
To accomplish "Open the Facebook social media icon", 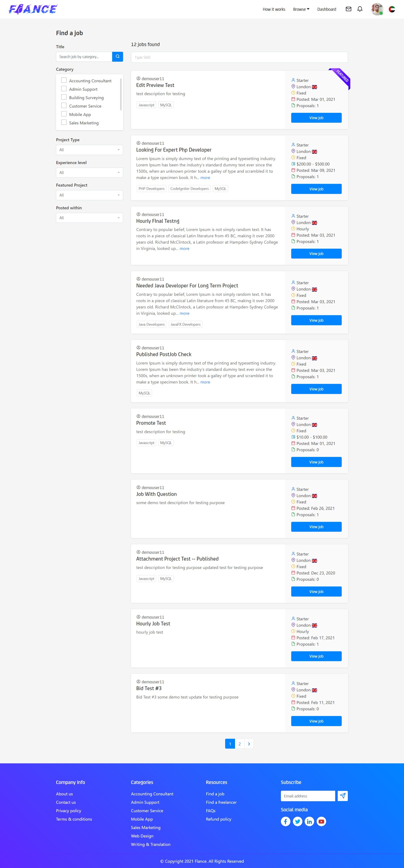I will point(285,821).
